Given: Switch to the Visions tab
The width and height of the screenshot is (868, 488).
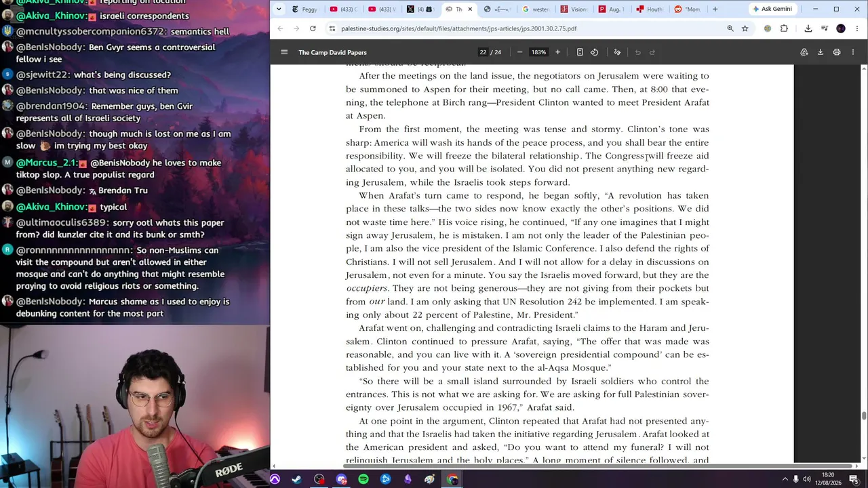Looking at the screenshot, I should (x=575, y=9).
